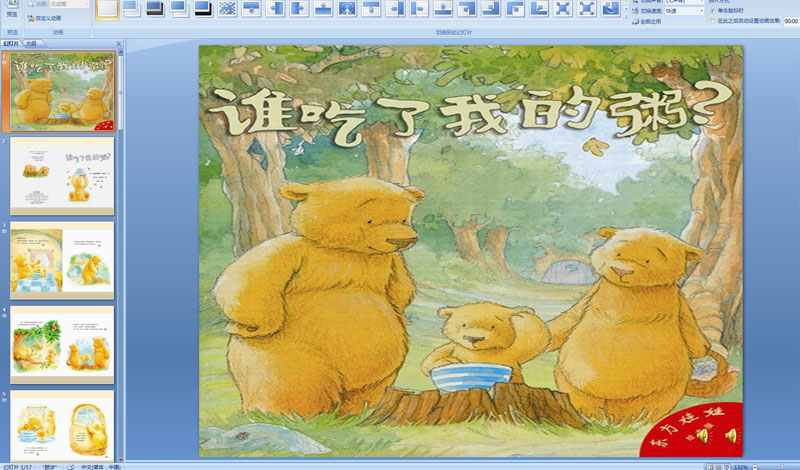
Task: Apply the newsflash swirl transition icon
Action: pyautogui.click(x=611, y=9)
